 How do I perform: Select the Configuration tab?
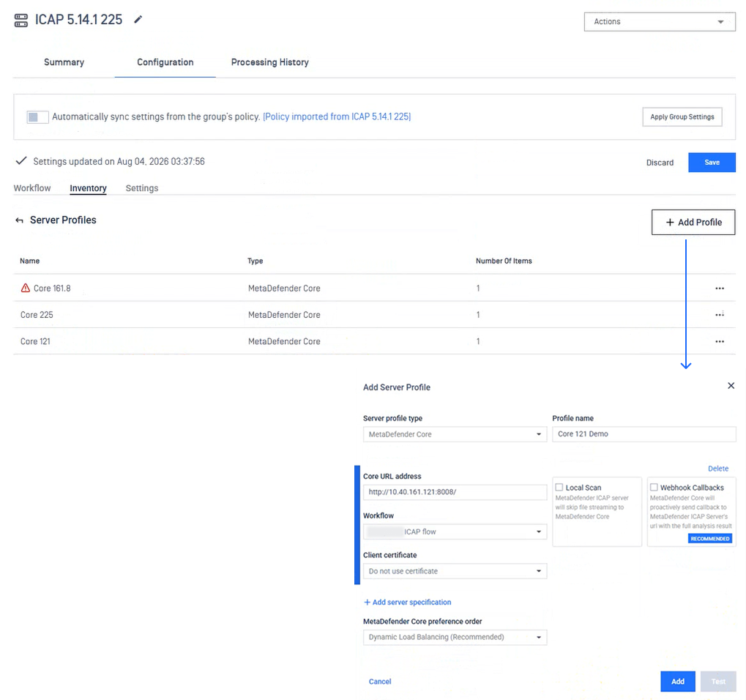(x=165, y=62)
